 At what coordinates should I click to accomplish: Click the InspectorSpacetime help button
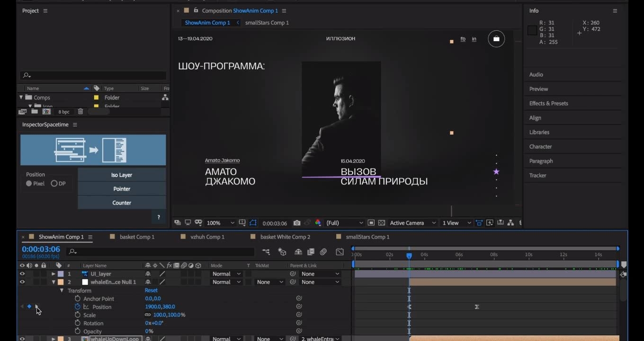coord(159,217)
